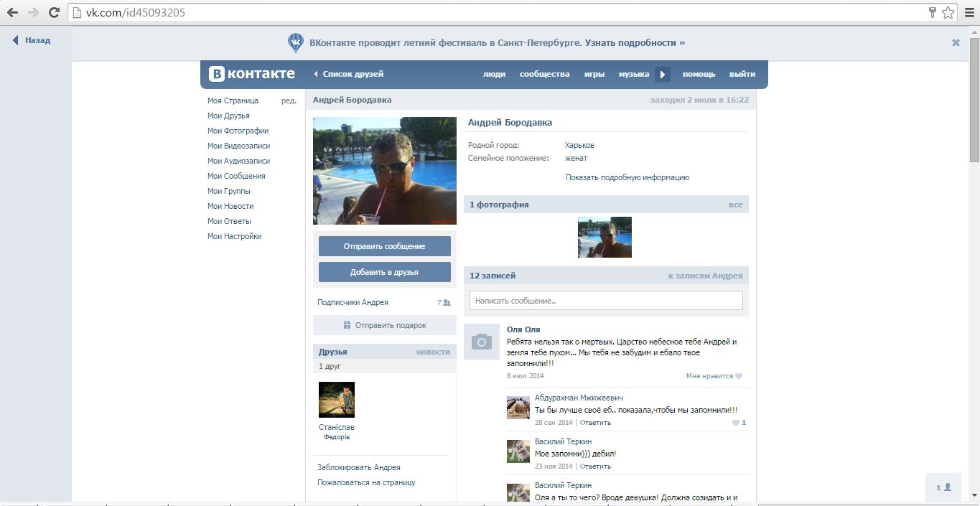
Task: Click the browser reload icon
Action: coord(54,12)
